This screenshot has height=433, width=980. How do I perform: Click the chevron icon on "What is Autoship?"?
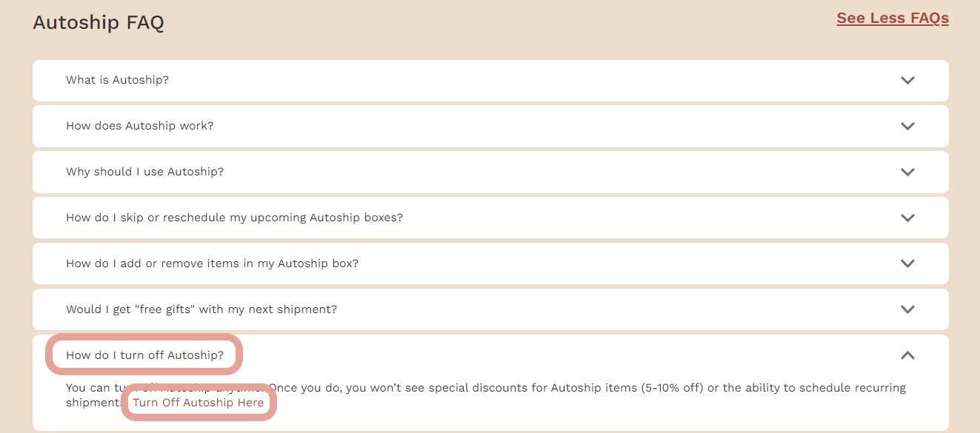pos(907,80)
